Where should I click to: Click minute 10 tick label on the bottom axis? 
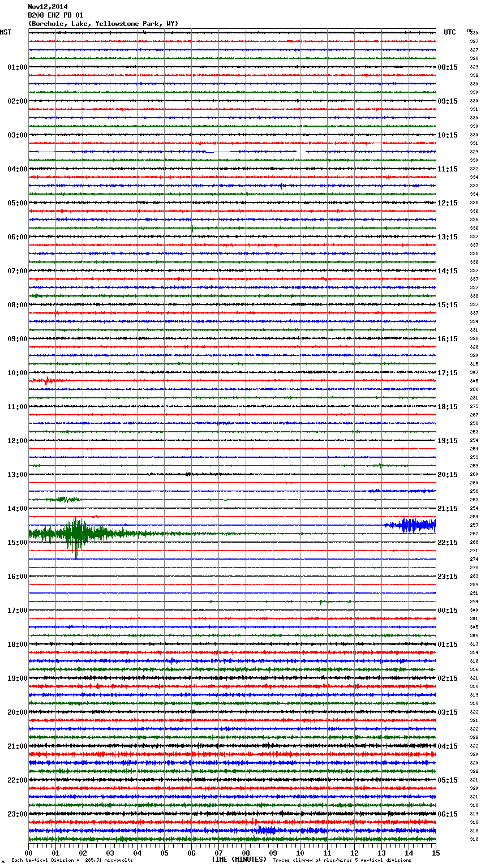pyautogui.click(x=300, y=853)
